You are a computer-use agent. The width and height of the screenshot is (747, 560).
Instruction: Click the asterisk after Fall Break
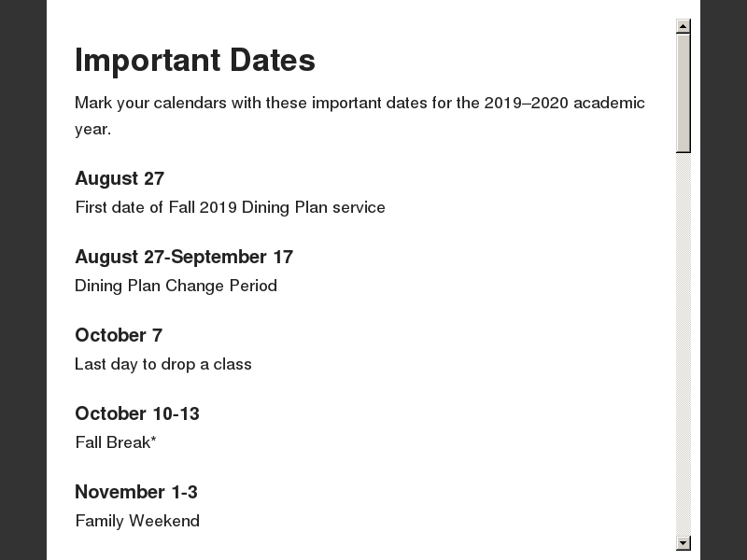[153, 440]
